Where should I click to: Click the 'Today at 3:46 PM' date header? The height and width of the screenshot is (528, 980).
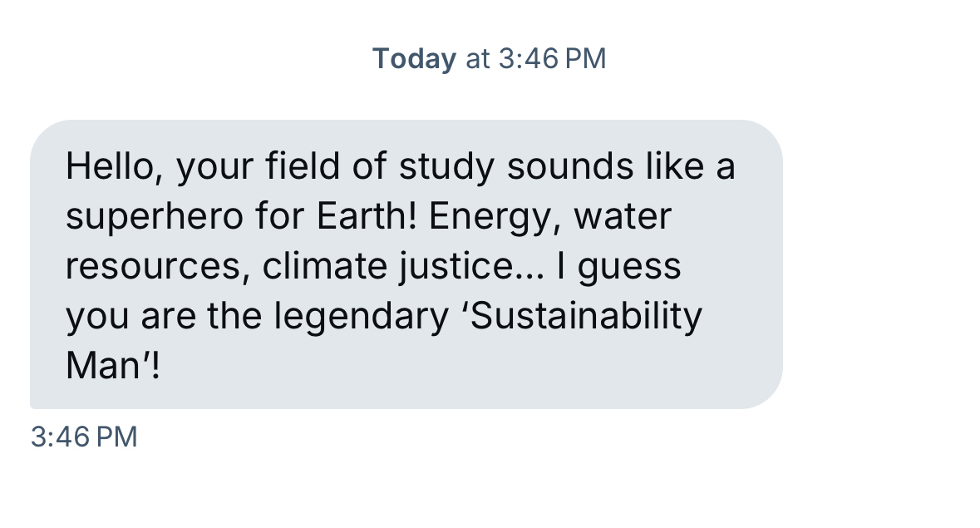[x=489, y=59]
